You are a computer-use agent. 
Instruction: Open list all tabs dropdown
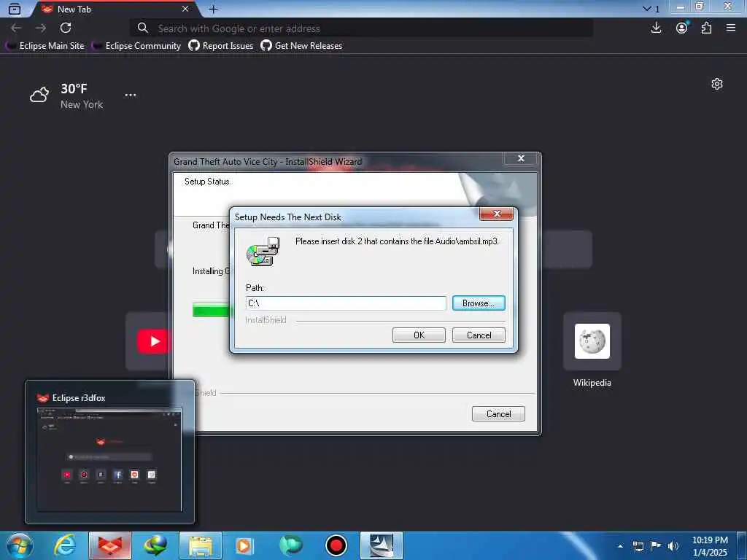click(x=651, y=9)
